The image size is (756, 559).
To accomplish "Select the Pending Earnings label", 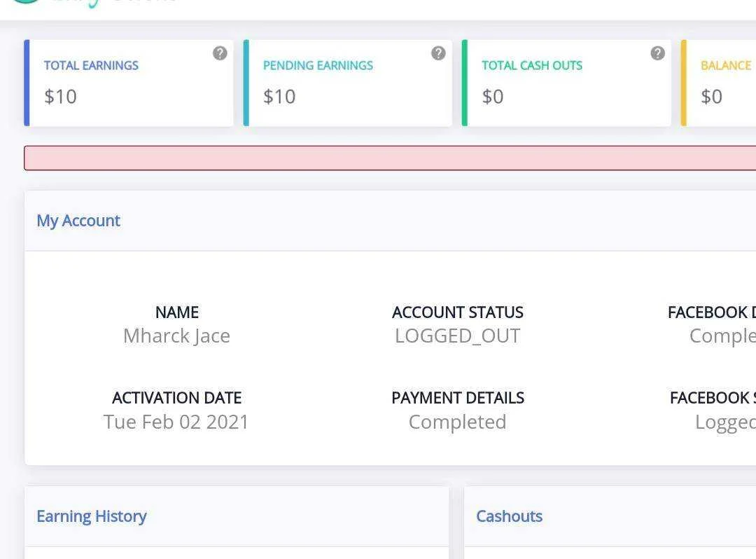I will point(318,66).
